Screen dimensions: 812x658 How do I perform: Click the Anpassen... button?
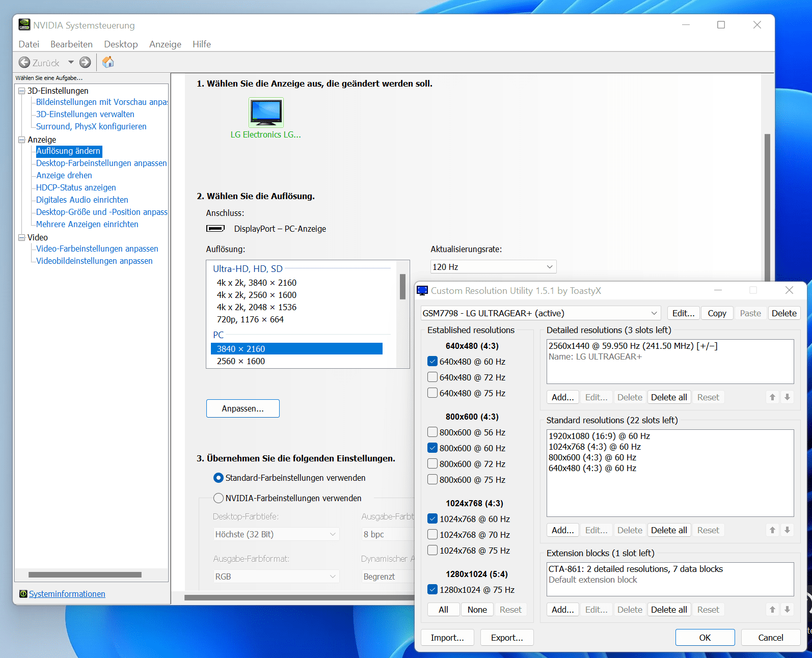click(243, 408)
